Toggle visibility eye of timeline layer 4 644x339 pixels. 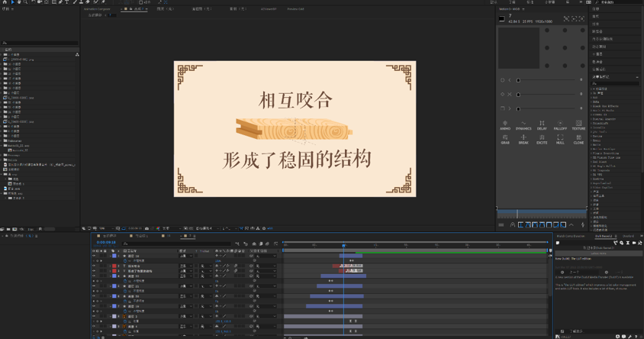(95, 276)
